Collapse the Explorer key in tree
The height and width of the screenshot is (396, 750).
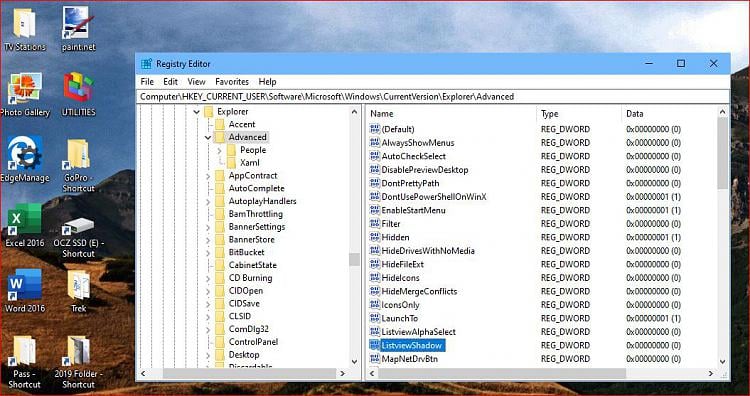[197, 111]
